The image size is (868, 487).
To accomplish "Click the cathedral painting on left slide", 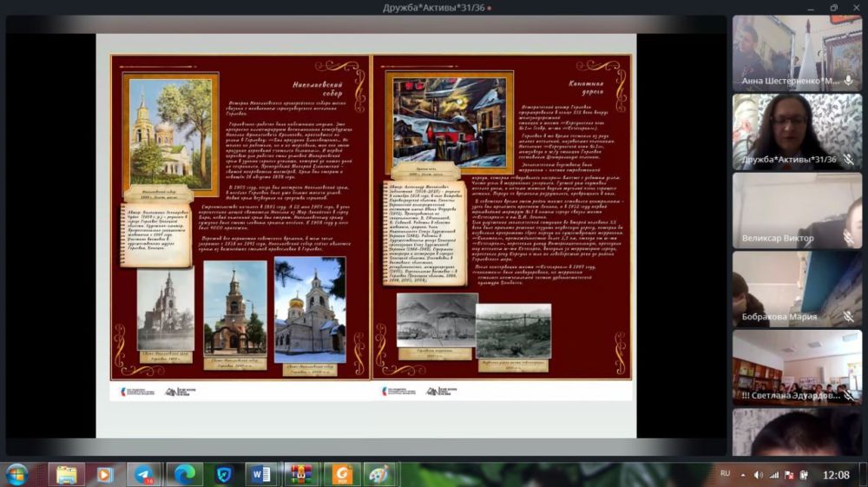I will (170, 134).
